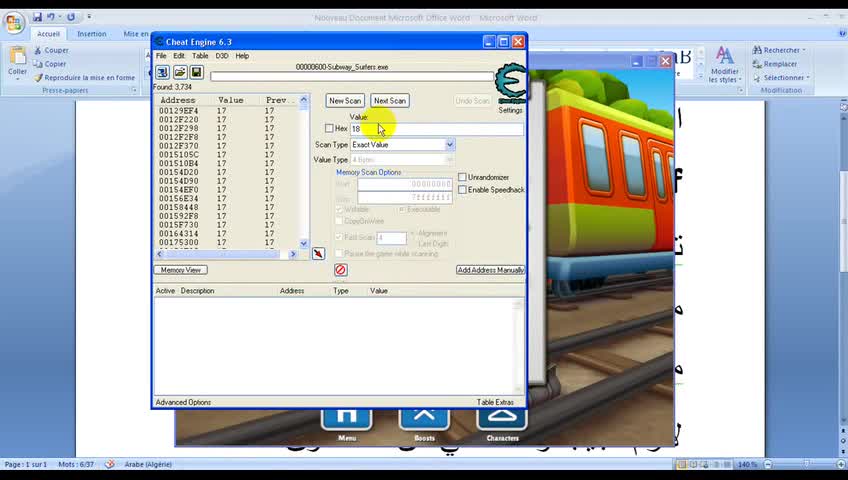This screenshot has height=480, width=848.
Task: Click the Next Scan button
Action: click(389, 101)
